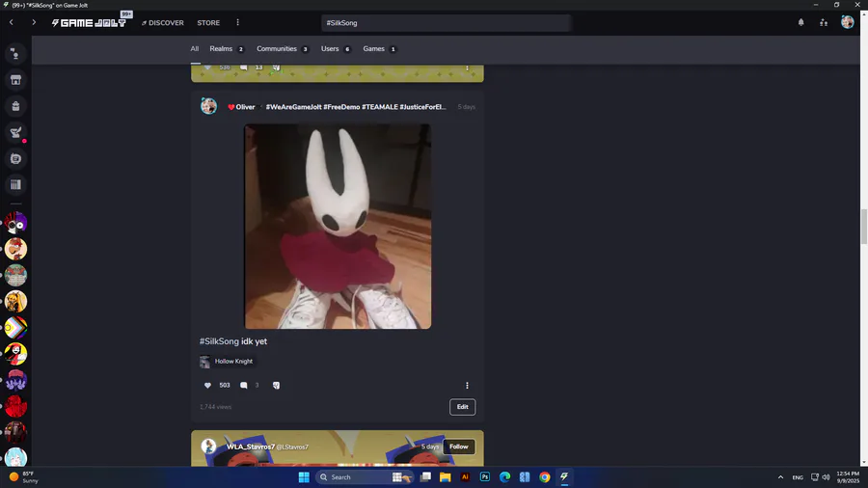Go back with the left arrow
This screenshot has height=488, width=868.
click(x=11, y=23)
